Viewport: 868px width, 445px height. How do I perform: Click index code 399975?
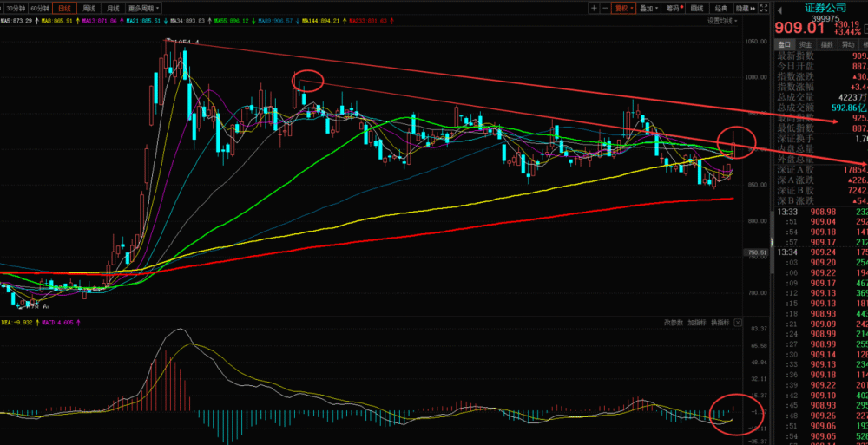point(826,17)
